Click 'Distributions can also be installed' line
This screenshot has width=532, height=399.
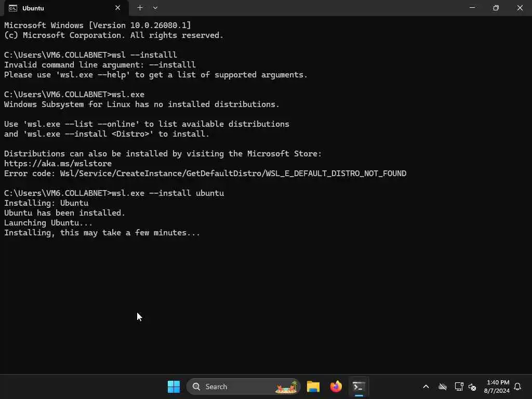pos(163,154)
